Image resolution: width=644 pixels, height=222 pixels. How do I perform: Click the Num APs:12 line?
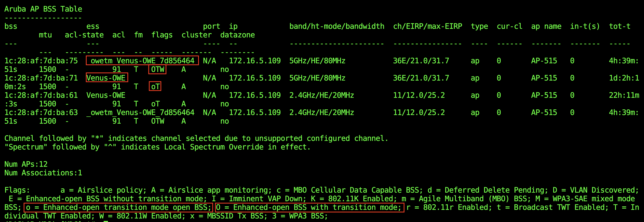tap(26, 164)
